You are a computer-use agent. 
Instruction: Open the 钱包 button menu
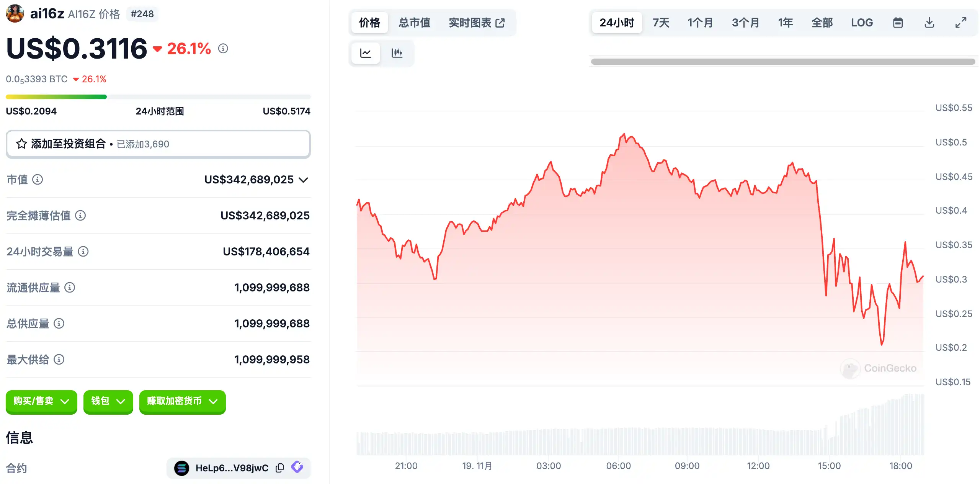pyautogui.click(x=108, y=401)
